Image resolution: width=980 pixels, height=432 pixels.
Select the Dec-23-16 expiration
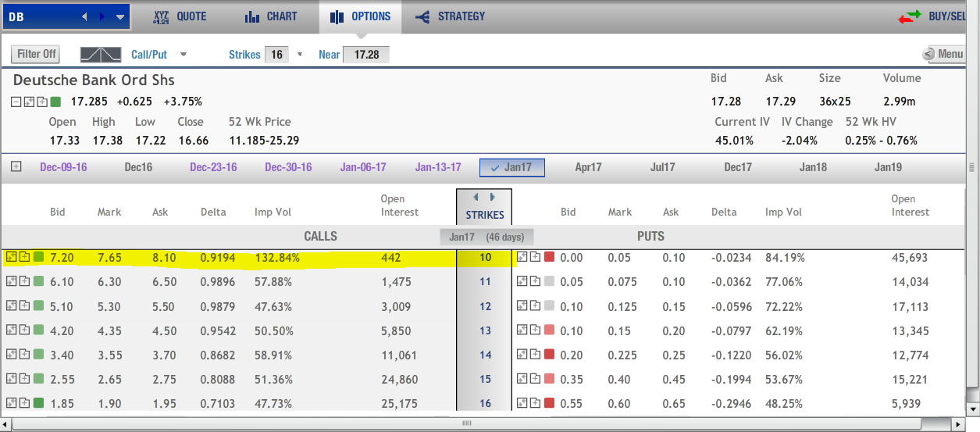click(213, 167)
